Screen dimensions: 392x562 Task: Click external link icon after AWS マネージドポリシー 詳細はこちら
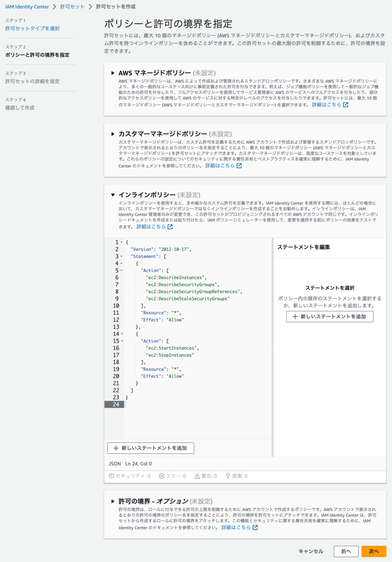coord(346,105)
